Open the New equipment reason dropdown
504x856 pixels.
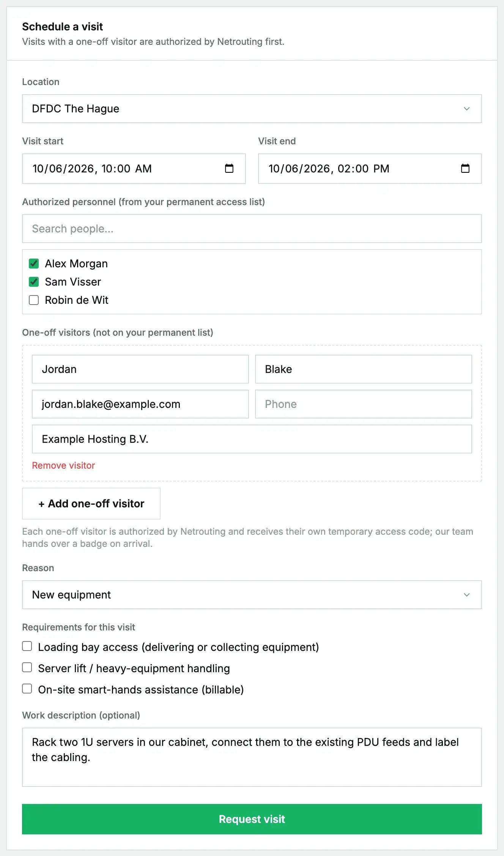252,595
